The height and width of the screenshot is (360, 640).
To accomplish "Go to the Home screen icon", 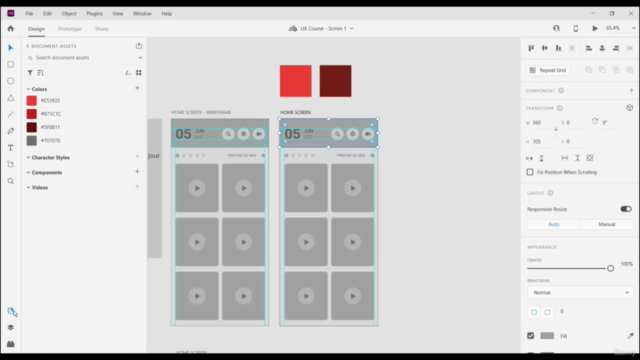I will point(11,29).
